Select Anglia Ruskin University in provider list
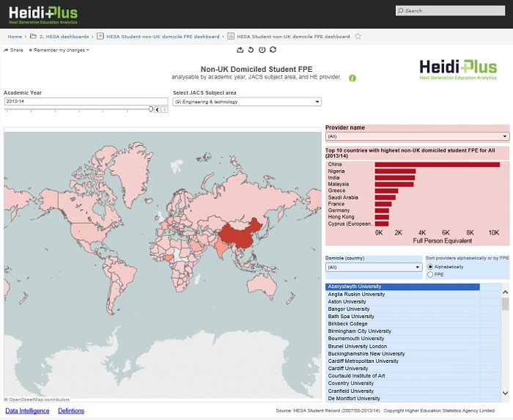The width and height of the screenshot is (513, 420). coord(413,295)
